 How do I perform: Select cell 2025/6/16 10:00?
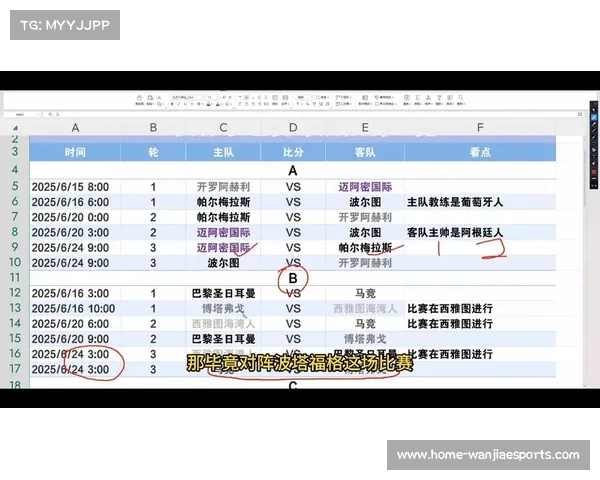tap(75, 309)
